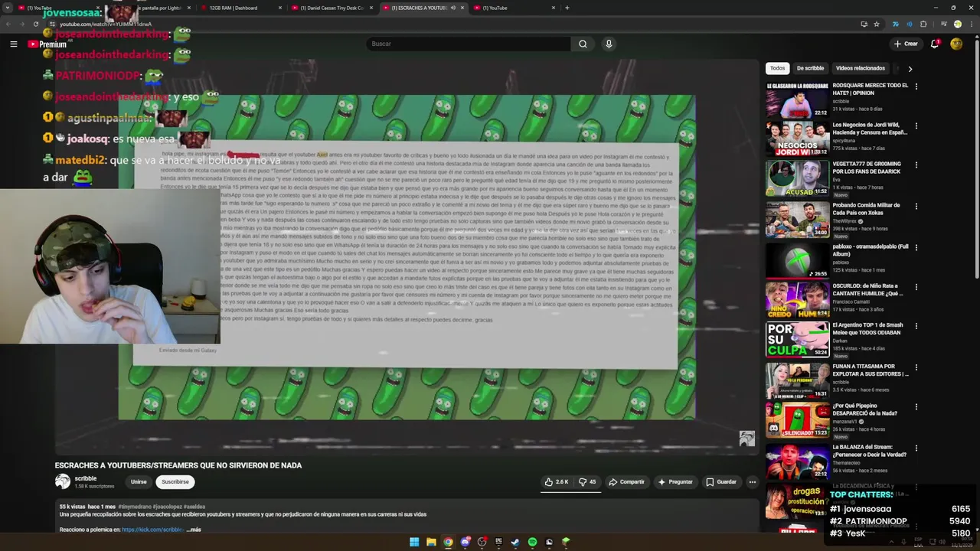
Task: Open options menu for VEGETTA777 de Grooming video
Action: [x=916, y=165]
